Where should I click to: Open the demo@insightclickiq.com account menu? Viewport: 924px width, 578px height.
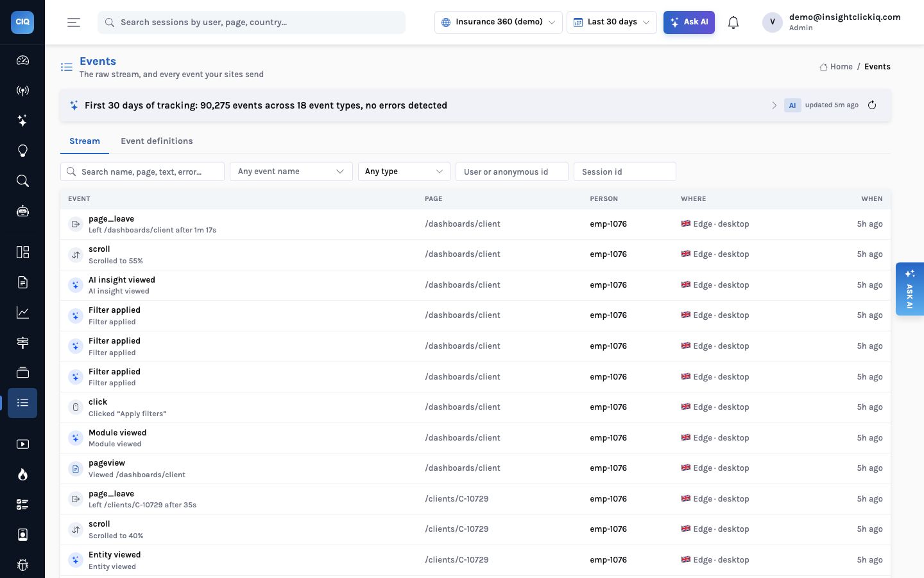[x=832, y=22]
